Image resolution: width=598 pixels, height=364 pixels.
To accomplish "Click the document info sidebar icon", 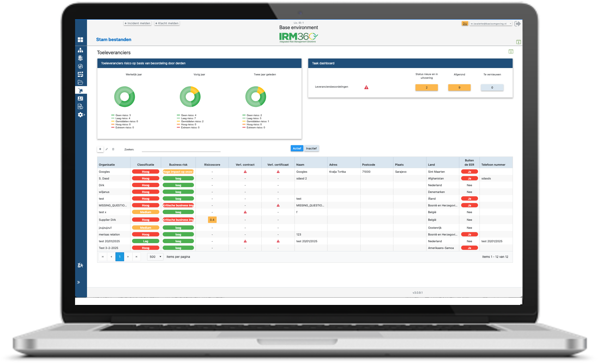I will click(80, 107).
